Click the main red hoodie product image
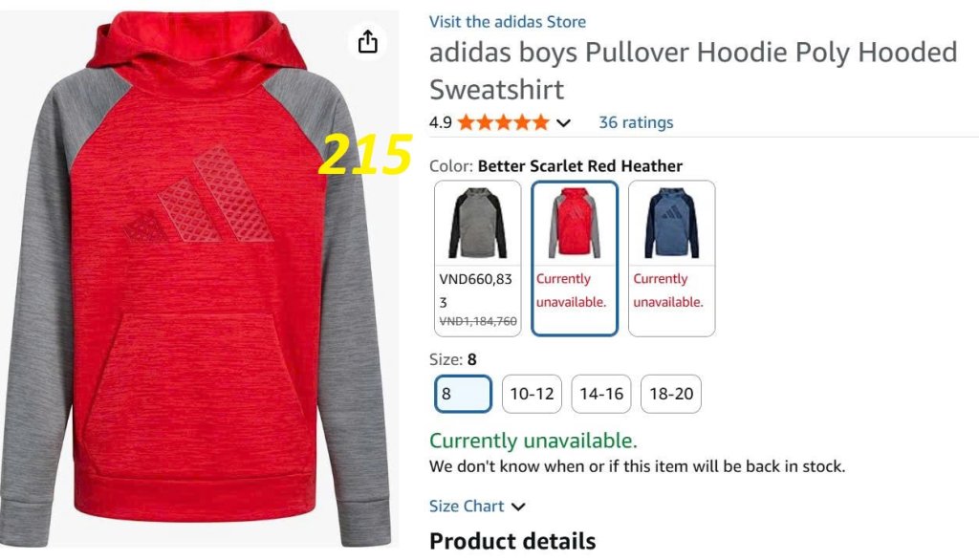Screen dimensions: 979x560 click(x=197, y=279)
